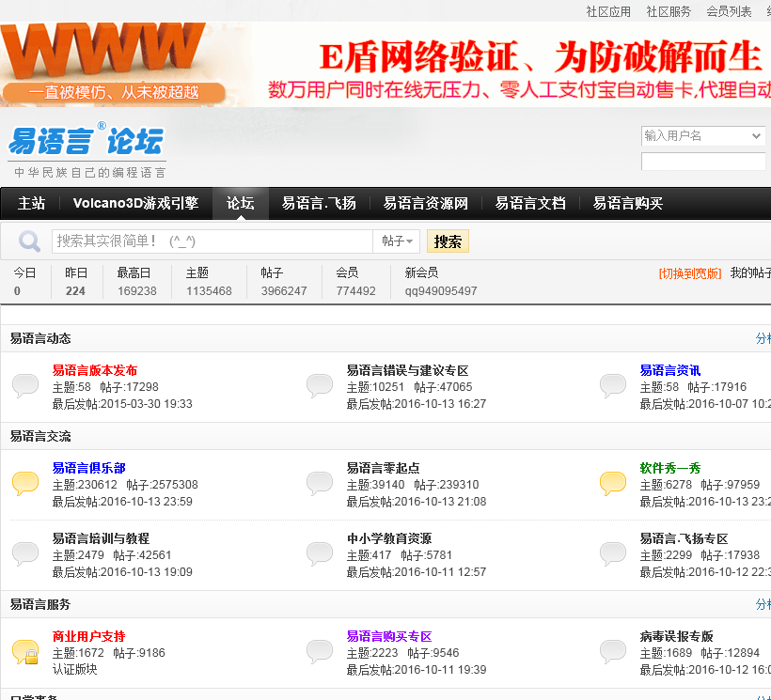This screenshot has height=700, width=771.
Task: Click the locked bubble icon beside 商业用户支持
Action: tap(25, 651)
